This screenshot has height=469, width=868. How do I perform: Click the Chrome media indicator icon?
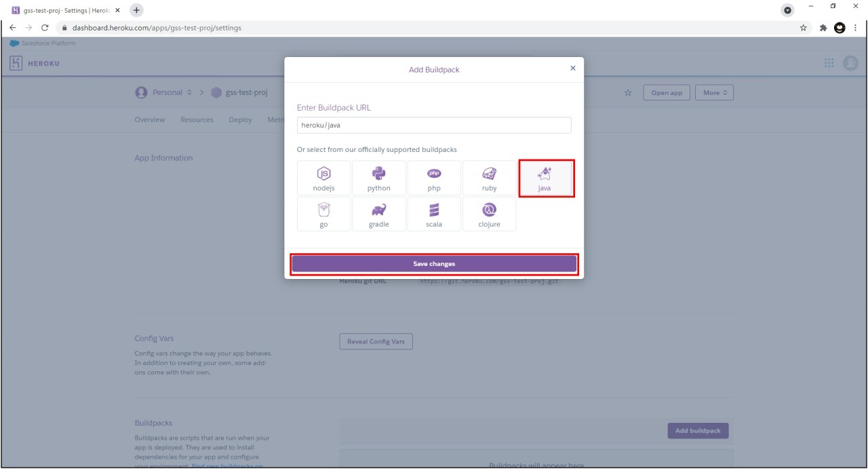click(787, 10)
